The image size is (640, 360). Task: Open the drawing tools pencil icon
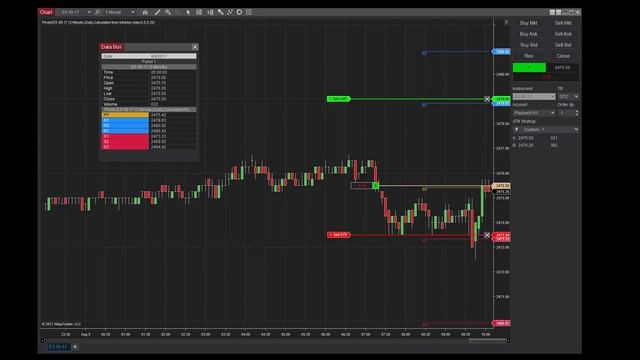click(157, 12)
